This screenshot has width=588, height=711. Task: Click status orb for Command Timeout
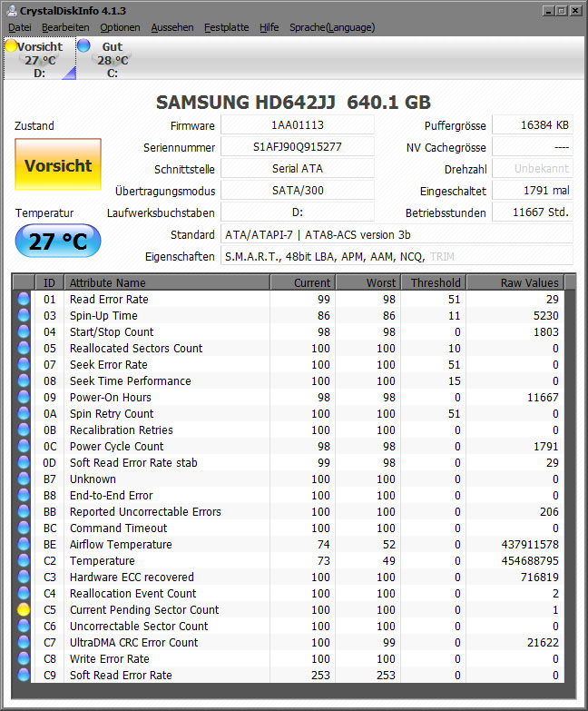pos(23,528)
